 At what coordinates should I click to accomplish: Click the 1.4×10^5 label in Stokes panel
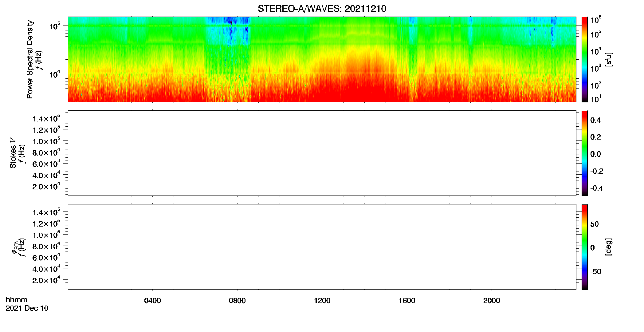coord(46,118)
